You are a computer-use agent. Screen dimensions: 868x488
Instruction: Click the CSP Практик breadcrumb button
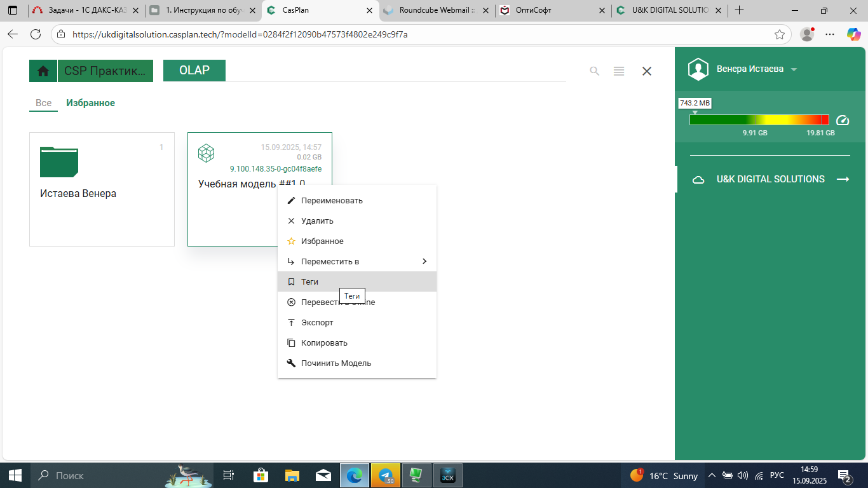tap(105, 71)
